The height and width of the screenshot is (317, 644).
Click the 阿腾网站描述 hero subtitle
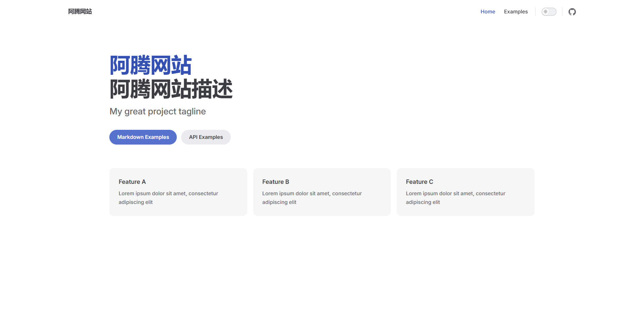171,89
